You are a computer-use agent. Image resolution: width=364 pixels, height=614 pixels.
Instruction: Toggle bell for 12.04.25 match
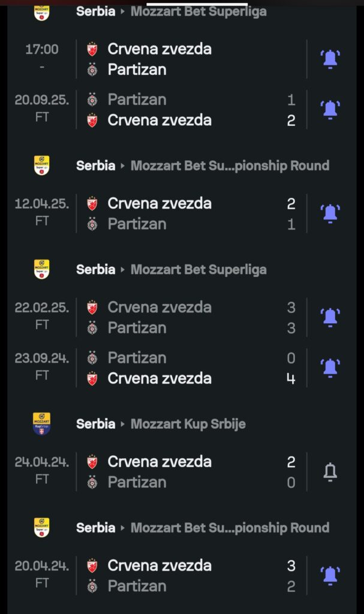(x=330, y=213)
